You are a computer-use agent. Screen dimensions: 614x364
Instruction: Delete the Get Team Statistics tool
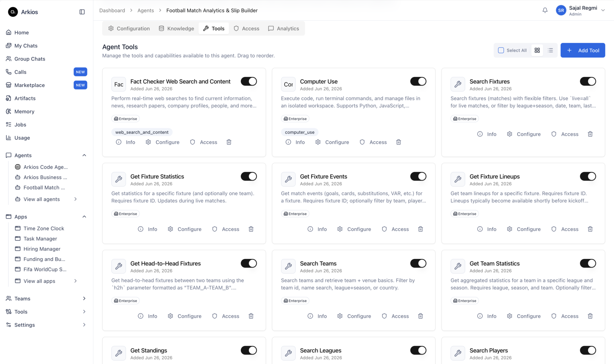(590, 316)
